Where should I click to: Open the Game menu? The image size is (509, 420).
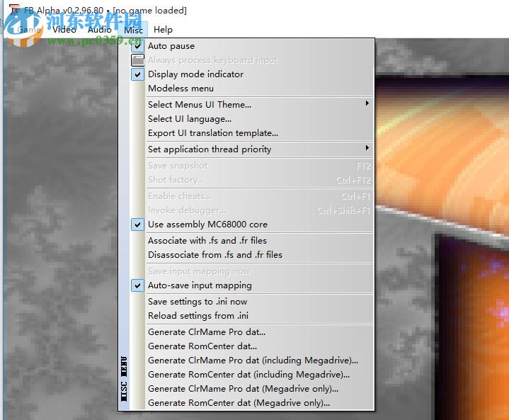pos(29,30)
